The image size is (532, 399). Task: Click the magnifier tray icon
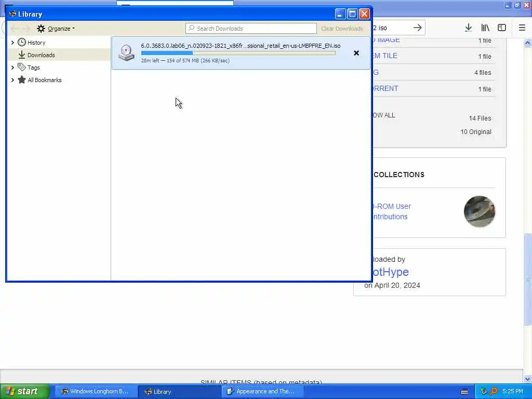(x=494, y=391)
